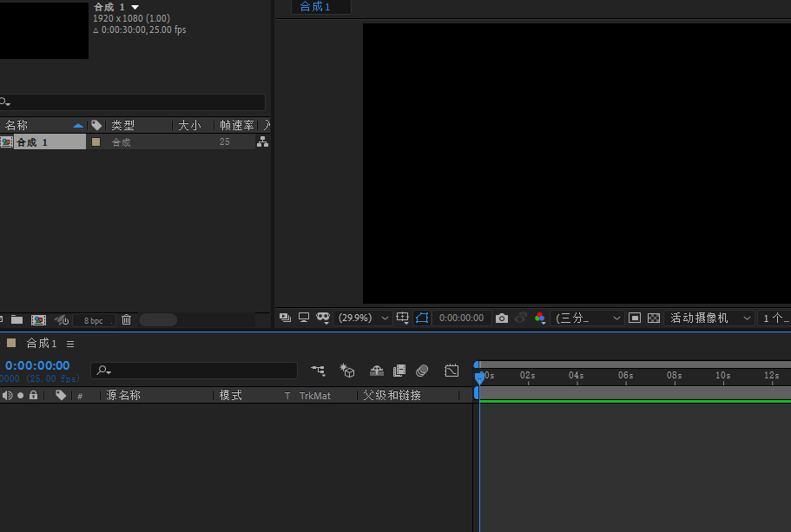The width and height of the screenshot is (791, 532).
Task: Toggle mask and shape path visibility
Action: 323,319
